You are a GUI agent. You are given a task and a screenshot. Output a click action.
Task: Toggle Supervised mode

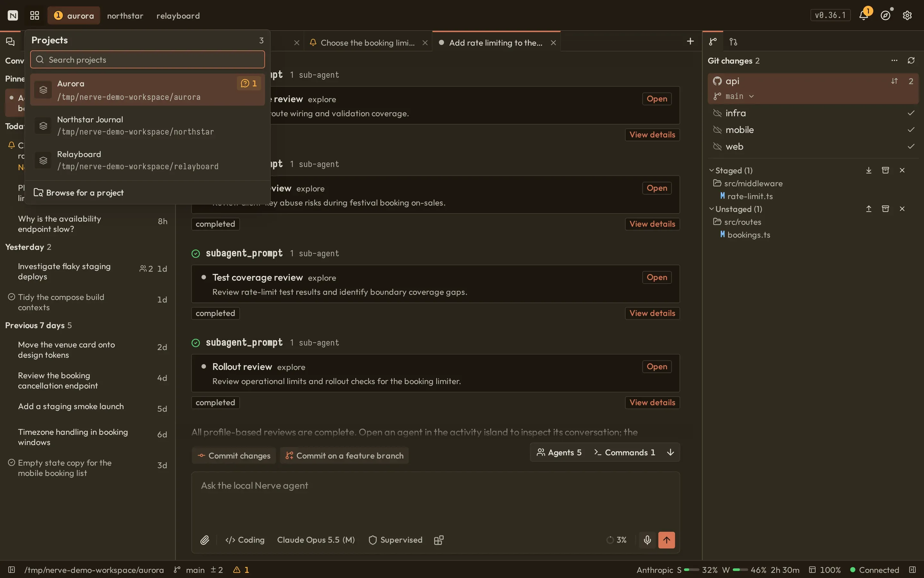coord(396,540)
